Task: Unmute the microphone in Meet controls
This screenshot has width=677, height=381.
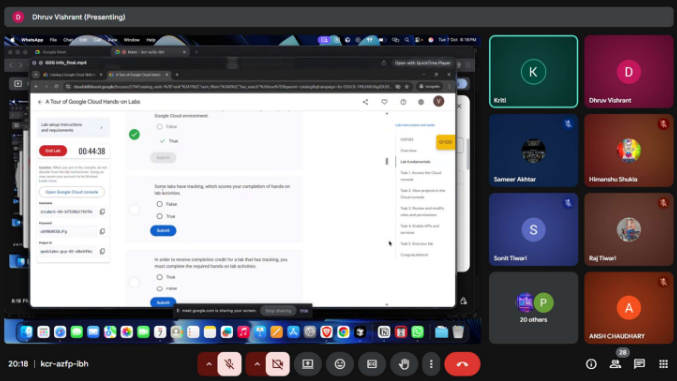Action: [229, 364]
